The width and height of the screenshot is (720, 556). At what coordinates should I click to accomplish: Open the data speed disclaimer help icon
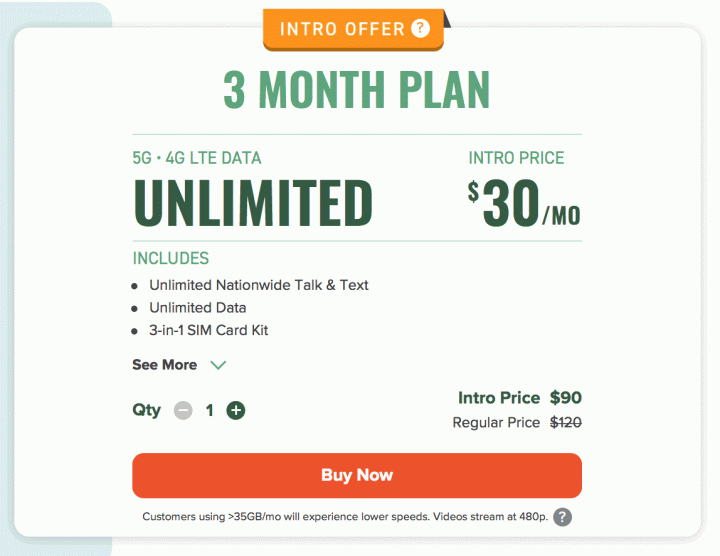click(562, 517)
